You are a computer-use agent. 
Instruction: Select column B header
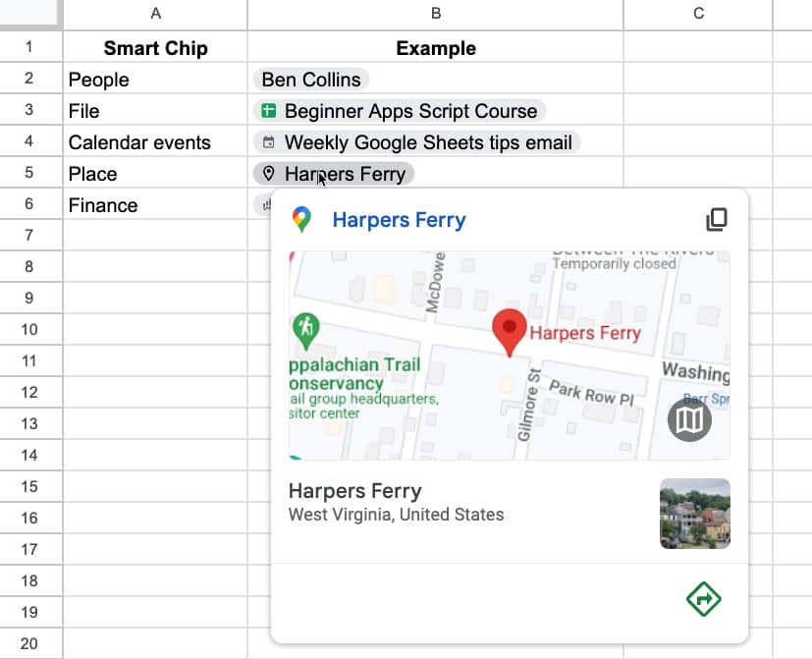click(x=436, y=15)
